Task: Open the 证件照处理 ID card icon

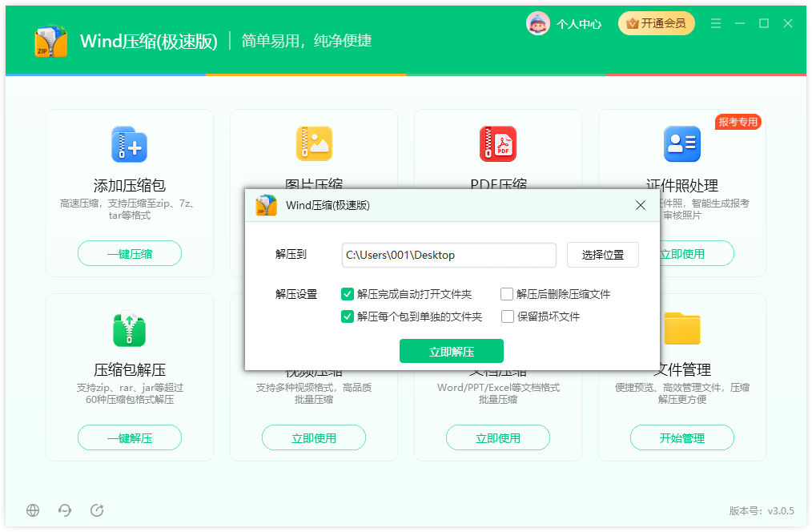Action: click(x=682, y=143)
